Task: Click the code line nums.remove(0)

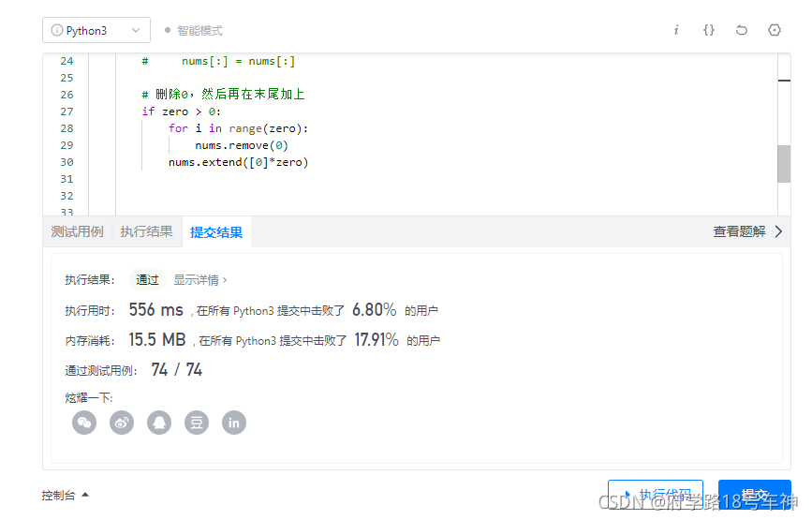Action: point(242,145)
